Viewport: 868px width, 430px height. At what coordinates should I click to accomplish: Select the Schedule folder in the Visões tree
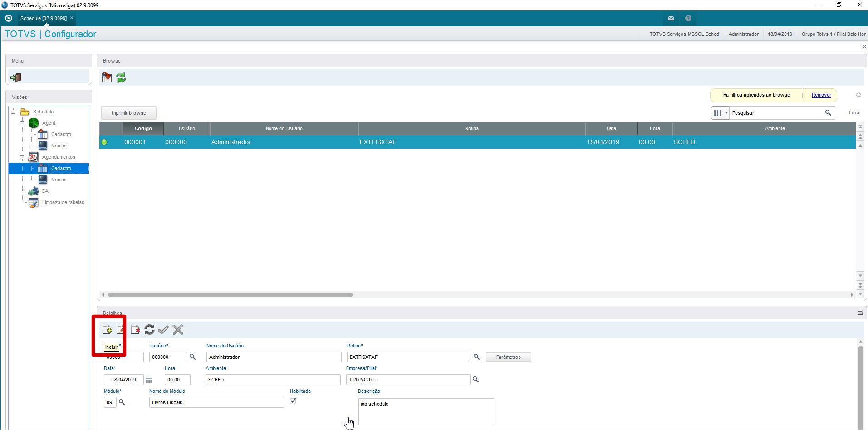(x=43, y=112)
